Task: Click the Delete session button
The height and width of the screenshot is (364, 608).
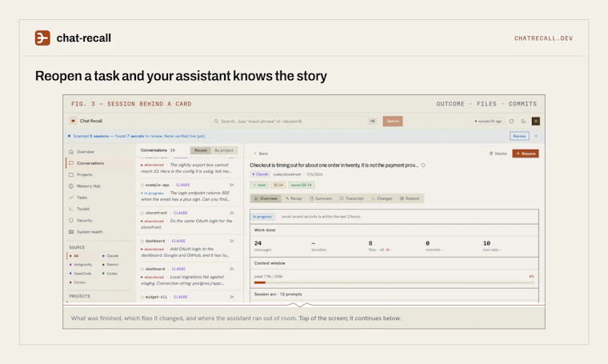Action: coord(498,154)
